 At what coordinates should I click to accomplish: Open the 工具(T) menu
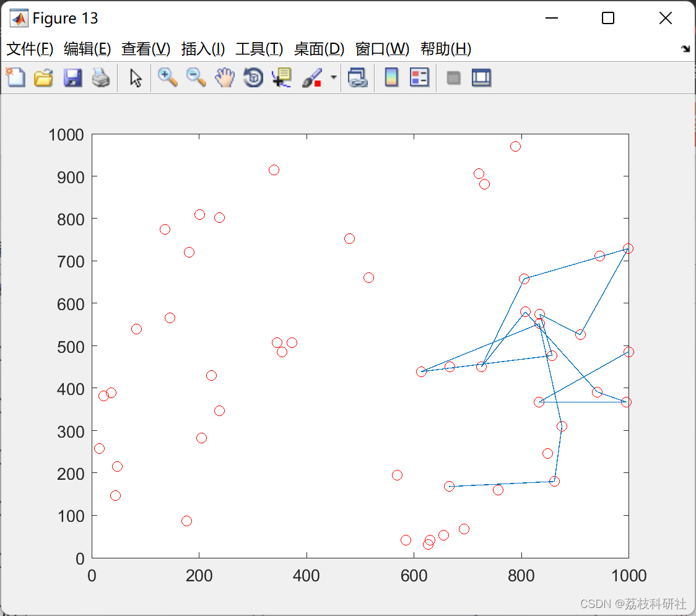click(x=259, y=49)
